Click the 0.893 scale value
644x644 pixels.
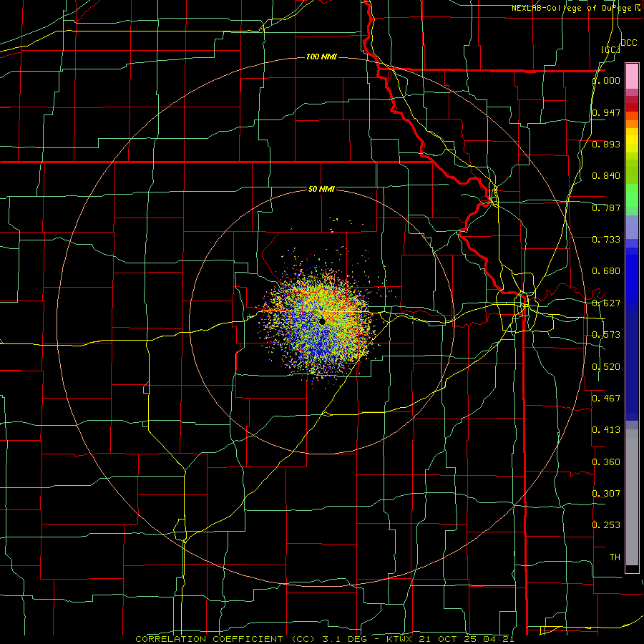tap(606, 144)
